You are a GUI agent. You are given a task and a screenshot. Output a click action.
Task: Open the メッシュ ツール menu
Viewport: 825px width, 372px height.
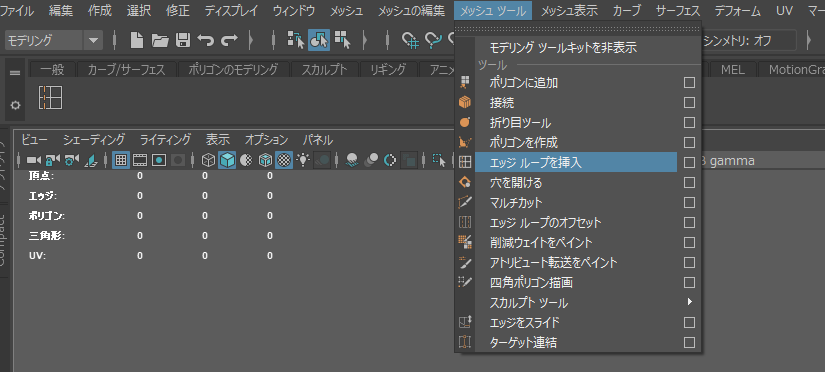pos(492,10)
